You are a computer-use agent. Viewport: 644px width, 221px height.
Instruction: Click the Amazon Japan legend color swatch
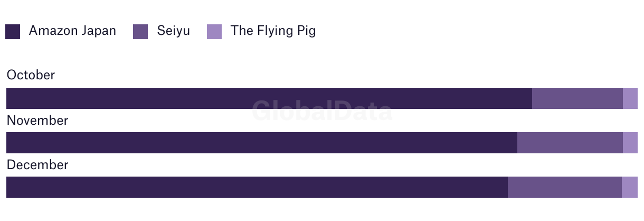[x=13, y=32]
